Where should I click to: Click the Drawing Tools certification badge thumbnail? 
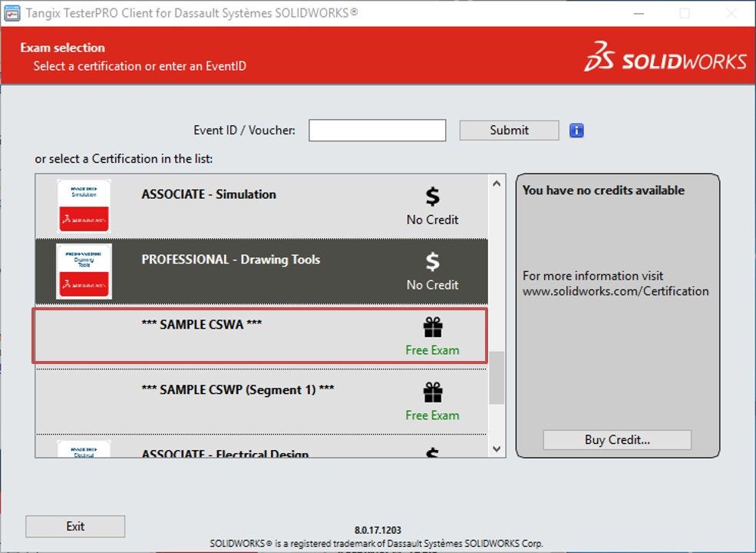pyautogui.click(x=83, y=271)
